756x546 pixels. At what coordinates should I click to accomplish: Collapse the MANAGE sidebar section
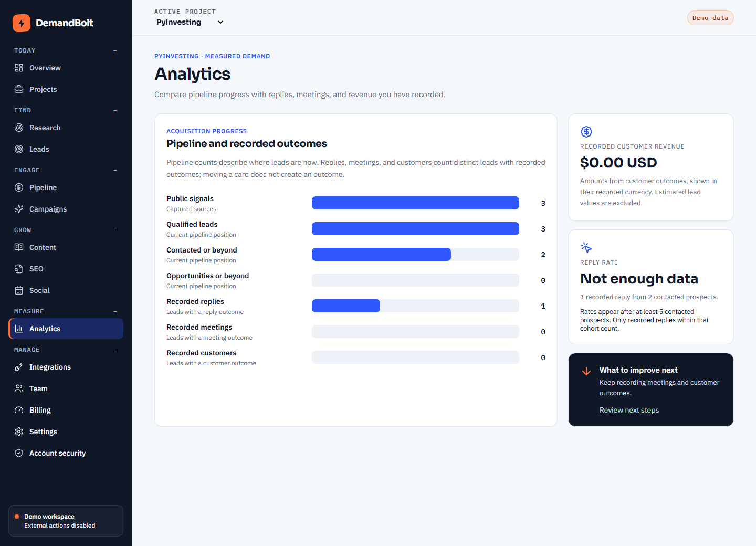[115, 350]
